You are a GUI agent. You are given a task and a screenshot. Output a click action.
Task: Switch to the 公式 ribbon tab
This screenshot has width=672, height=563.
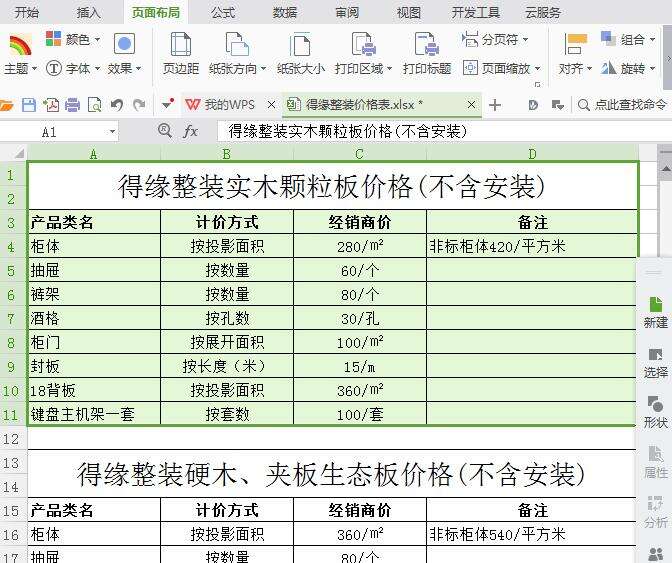click(x=223, y=12)
